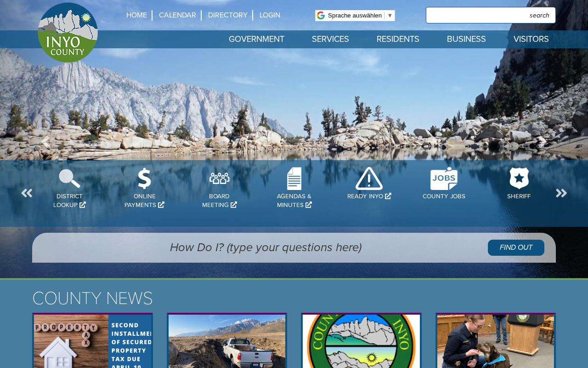This screenshot has width=588, height=368.
Task: Open the Calendar link
Action: click(177, 15)
